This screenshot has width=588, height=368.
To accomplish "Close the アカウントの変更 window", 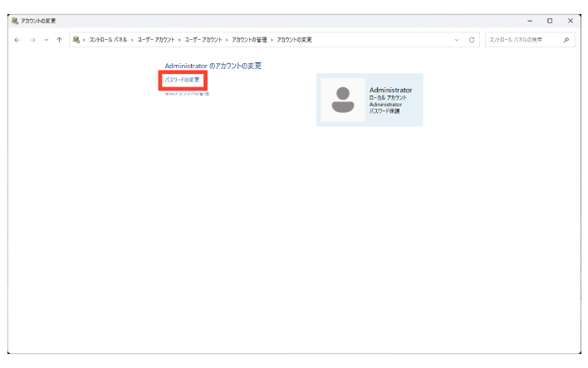I will 571,21.
